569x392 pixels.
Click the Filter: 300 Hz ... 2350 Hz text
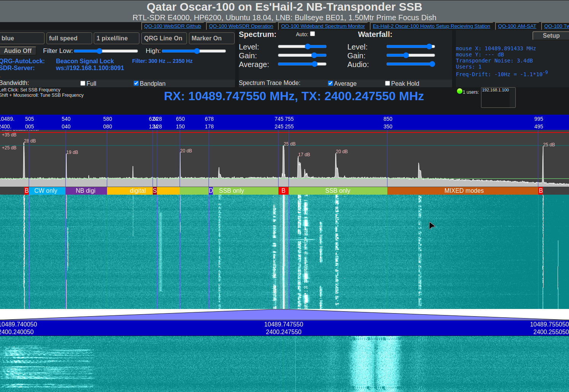click(x=162, y=61)
